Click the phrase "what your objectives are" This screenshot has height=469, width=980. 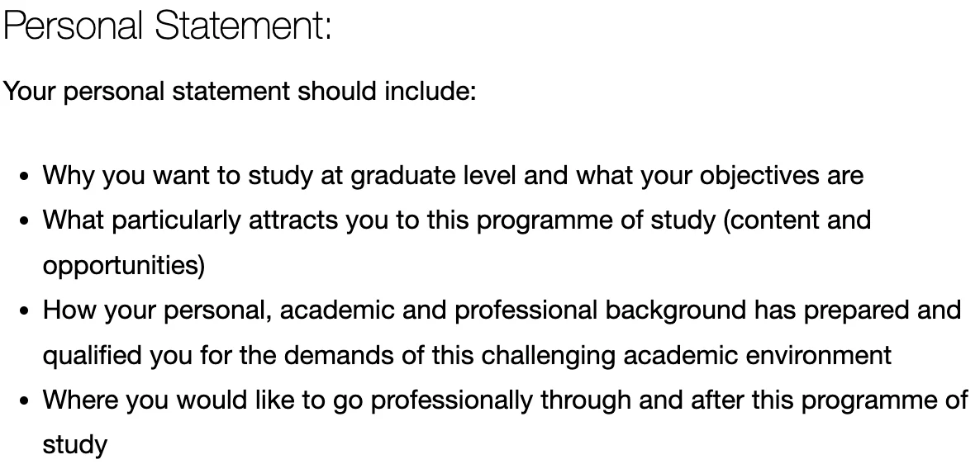pyautogui.click(x=719, y=176)
